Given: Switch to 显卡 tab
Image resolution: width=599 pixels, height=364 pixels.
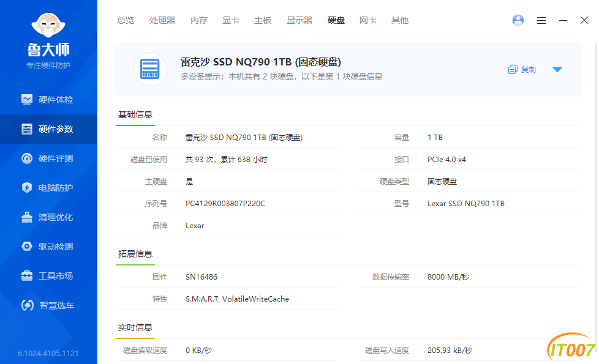Looking at the screenshot, I should click(231, 20).
